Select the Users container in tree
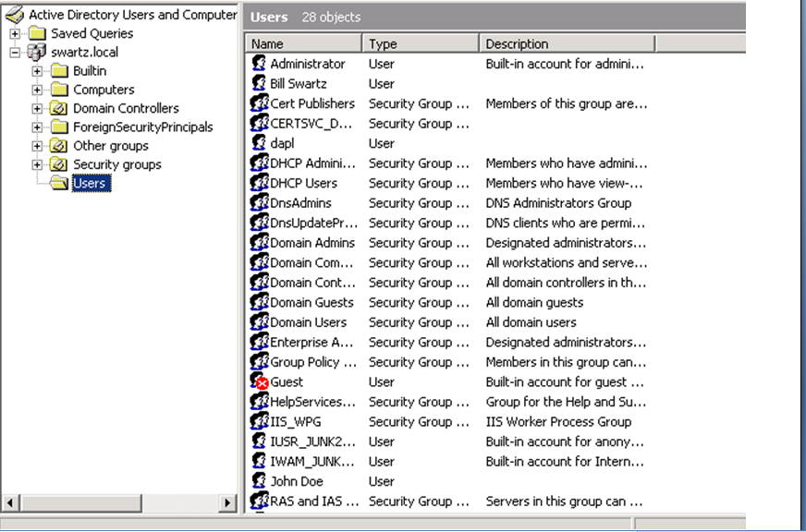Image resolution: width=806 pixels, height=532 pixels. (x=91, y=183)
